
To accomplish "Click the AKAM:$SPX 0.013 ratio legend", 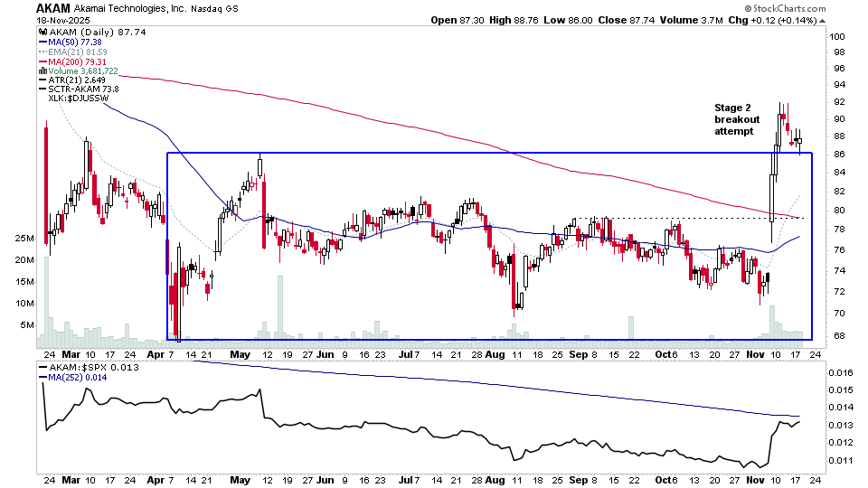I will pyautogui.click(x=93, y=368).
